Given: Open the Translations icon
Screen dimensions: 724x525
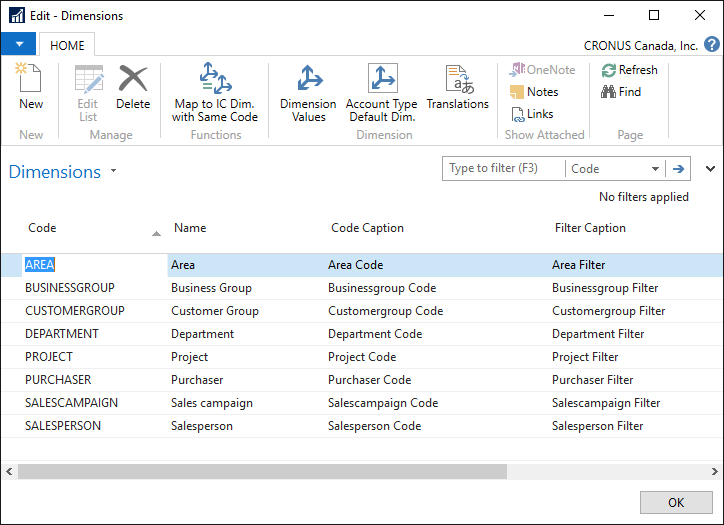Looking at the screenshot, I should tap(457, 80).
